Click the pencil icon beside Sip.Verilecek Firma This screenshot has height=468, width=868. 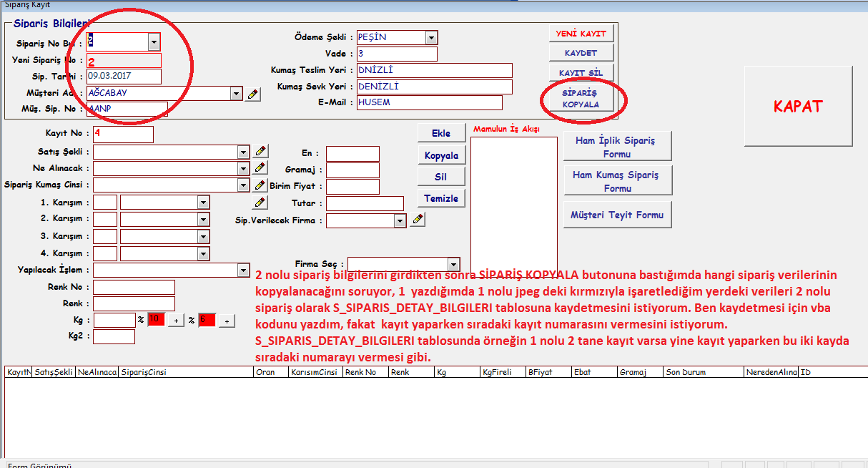[x=418, y=220]
